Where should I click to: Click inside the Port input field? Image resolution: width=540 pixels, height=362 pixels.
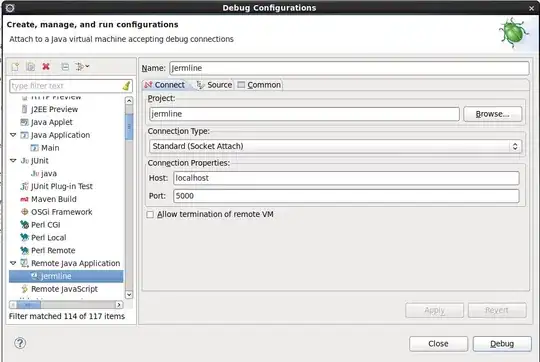(x=346, y=196)
